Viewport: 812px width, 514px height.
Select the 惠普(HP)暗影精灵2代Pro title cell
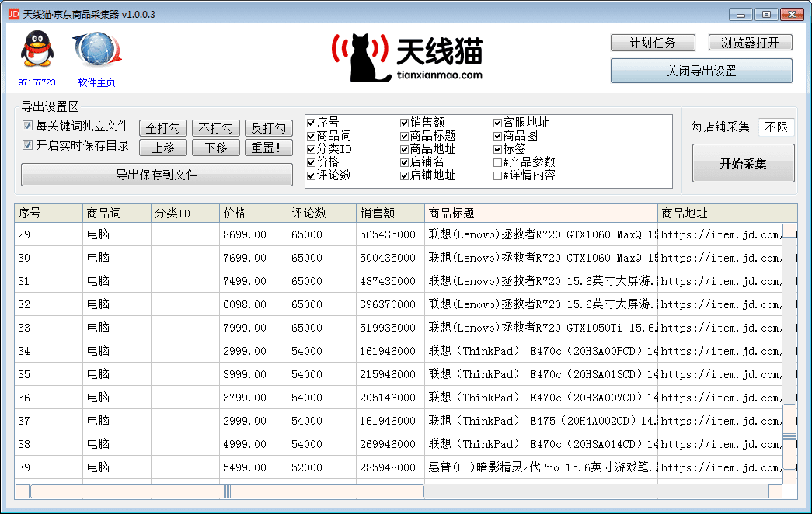pyautogui.click(x=541, y=467)
